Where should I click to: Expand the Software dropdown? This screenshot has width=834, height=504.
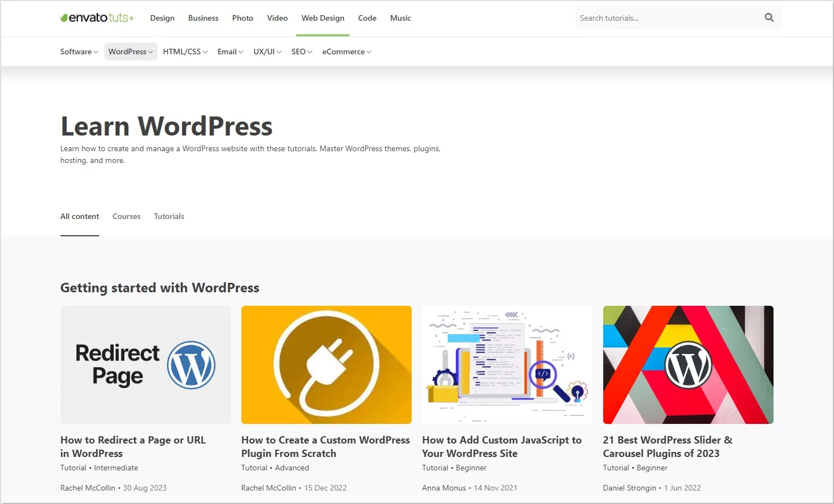pyautogui.click(x=80, y=52)
